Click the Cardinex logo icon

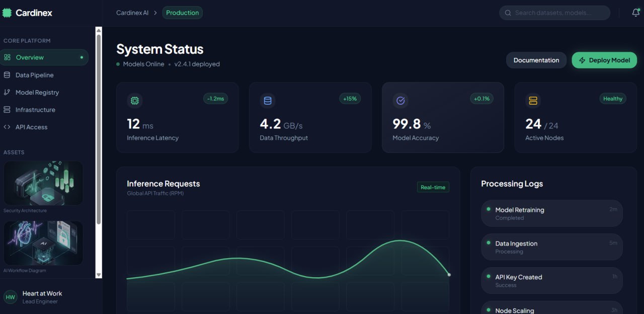point(7,13)
